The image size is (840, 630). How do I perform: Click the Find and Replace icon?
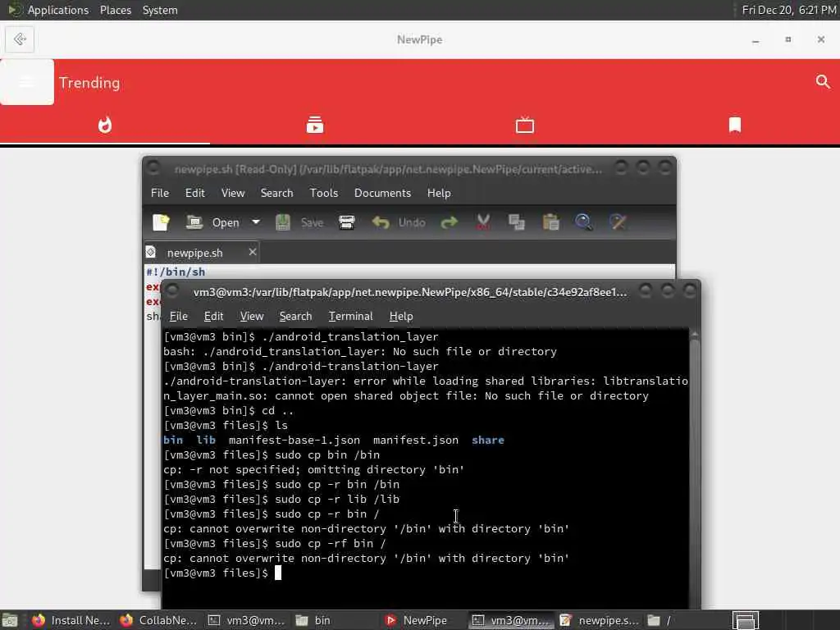[x=618, y=222]
